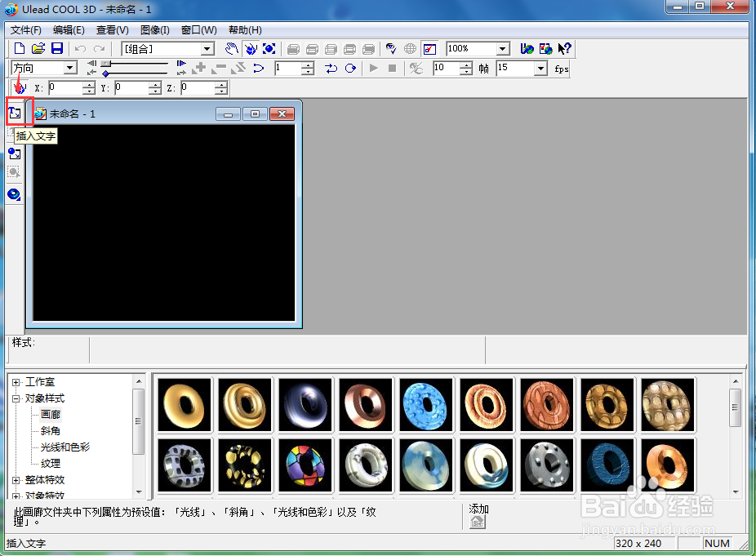Select the 光线和色彩 tree item
756x556 pixels.
coord(65,447)
